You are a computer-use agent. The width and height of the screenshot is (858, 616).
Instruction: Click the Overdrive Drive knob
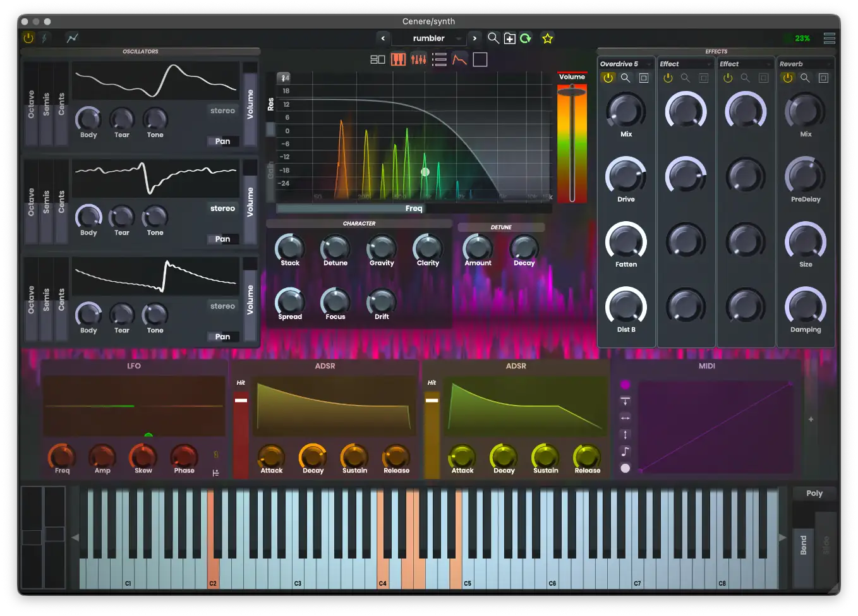[x=625, y=176]
